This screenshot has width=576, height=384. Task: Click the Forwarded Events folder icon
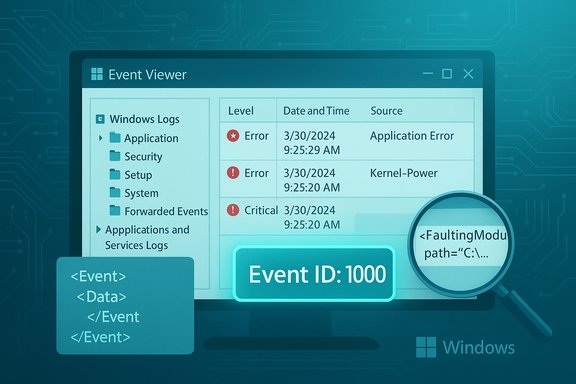point(115,211)
